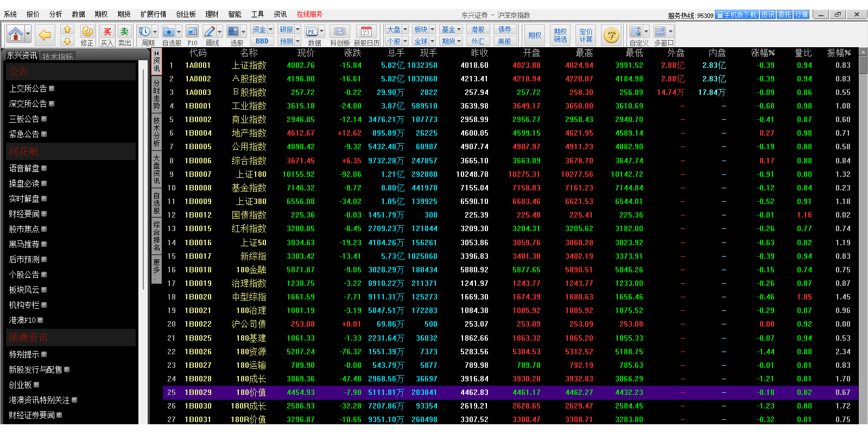Open the 大盘 dropdown menu
This screenshot has width=868, height=434.
[405, 29]
